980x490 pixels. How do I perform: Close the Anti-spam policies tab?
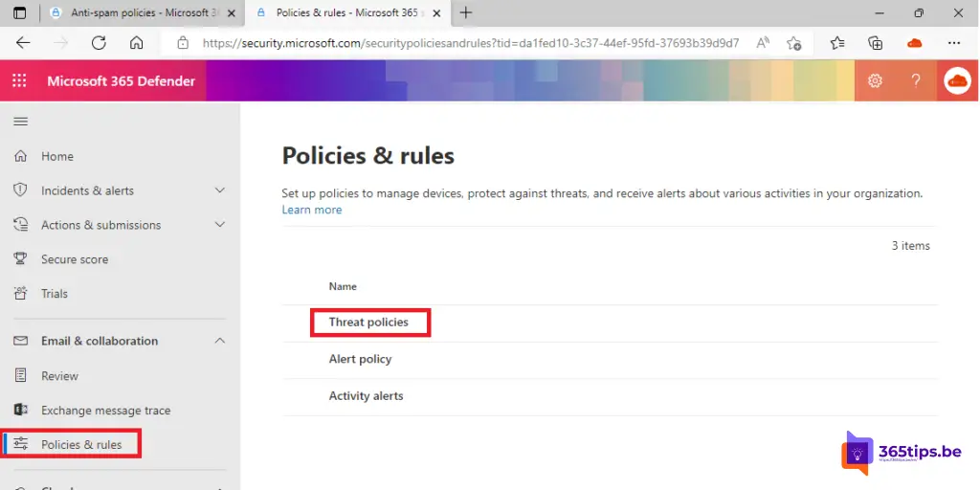pyautogui.click(x=232, y=13)
